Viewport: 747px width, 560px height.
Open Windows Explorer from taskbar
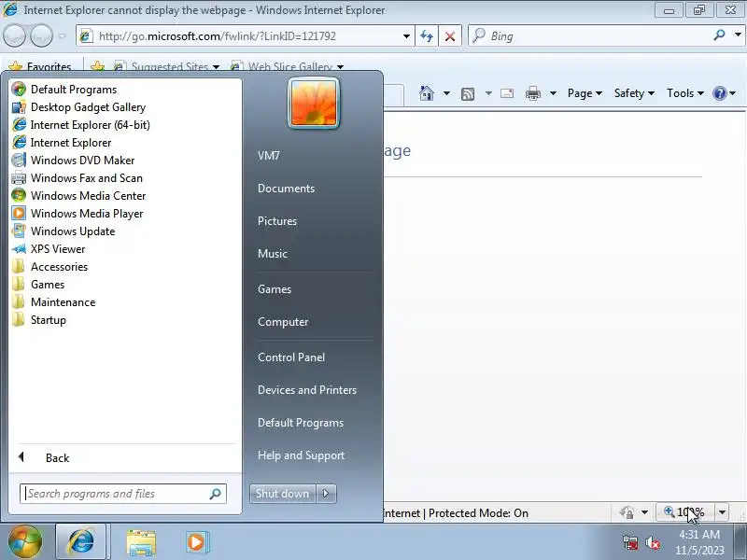click(x=141, y=542)
